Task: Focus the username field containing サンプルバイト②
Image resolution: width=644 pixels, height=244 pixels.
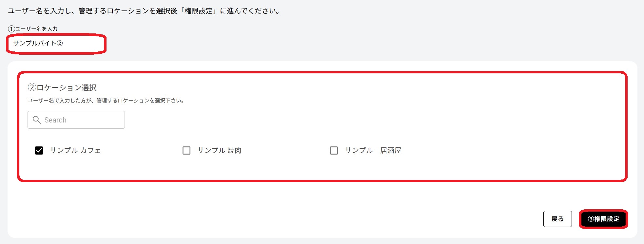Action: click(56, 44)
